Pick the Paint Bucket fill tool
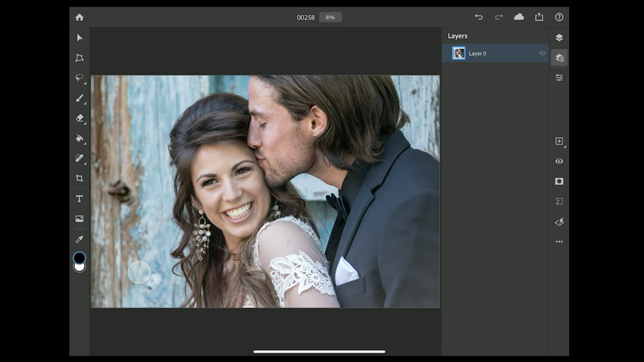The height and width of the screenshot is (362, 644). [x=79, y=138]
